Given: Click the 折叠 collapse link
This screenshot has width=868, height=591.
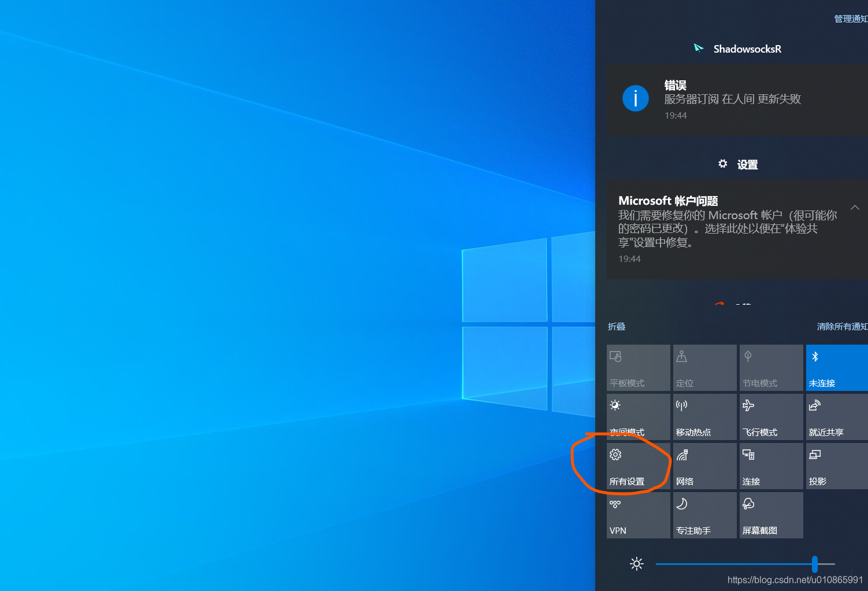Looking at the screenshot, I should point(617,327).
